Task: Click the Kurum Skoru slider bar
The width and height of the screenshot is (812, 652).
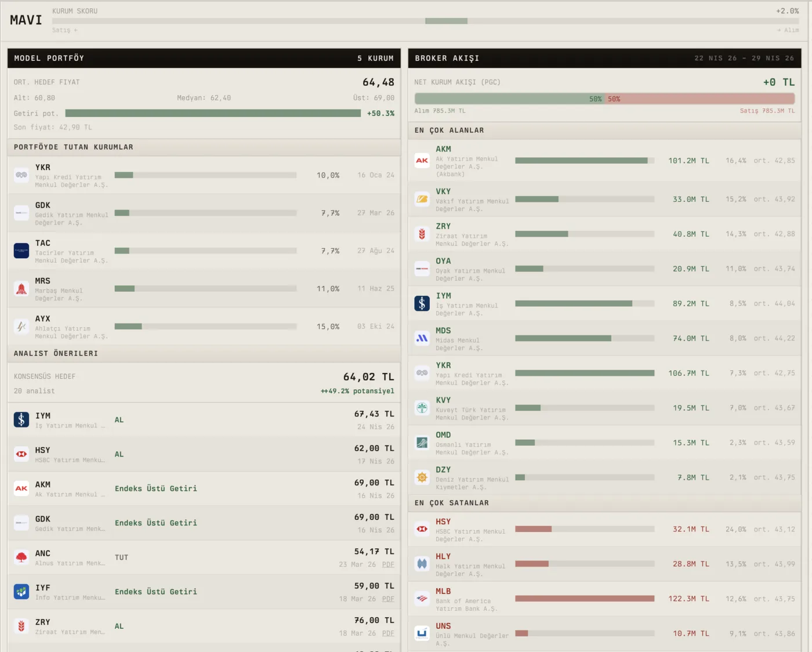Action: (426, 21)
